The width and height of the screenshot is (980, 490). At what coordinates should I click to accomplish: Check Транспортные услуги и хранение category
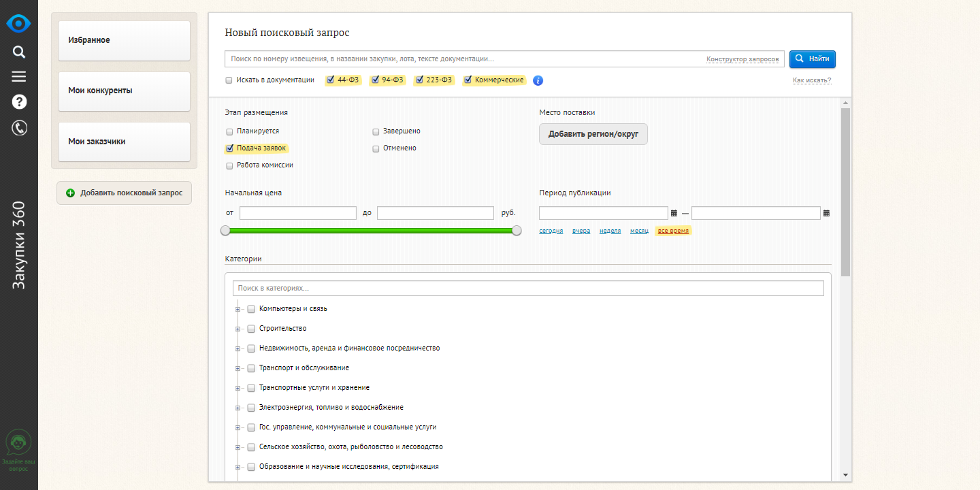pyautogui.click(x=251, y=388)
